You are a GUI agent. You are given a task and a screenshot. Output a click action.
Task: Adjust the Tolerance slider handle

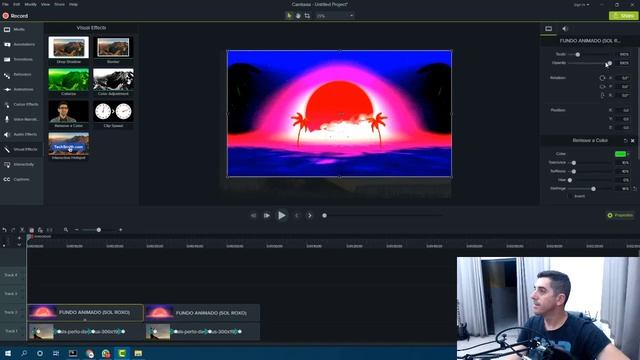(x=574, y=163)
